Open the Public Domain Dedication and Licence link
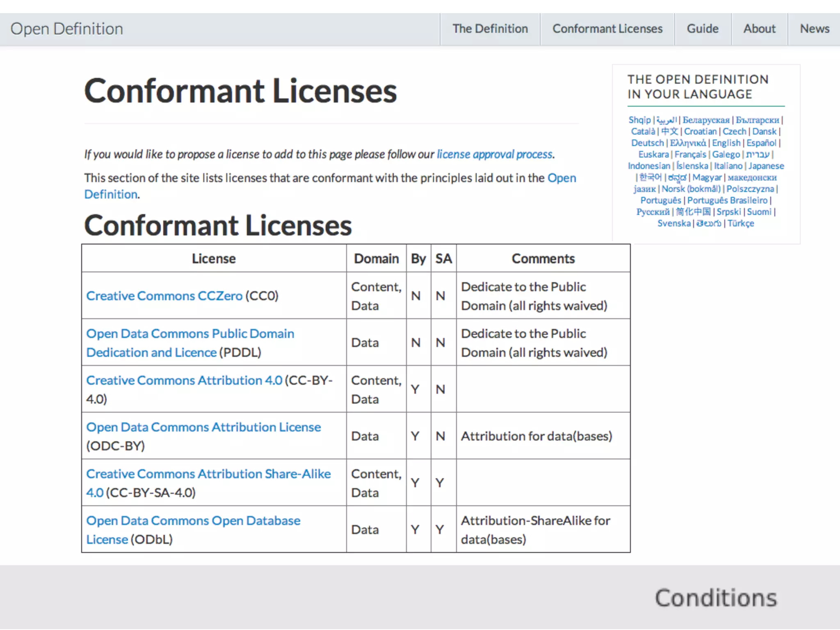 click(190, 334)
